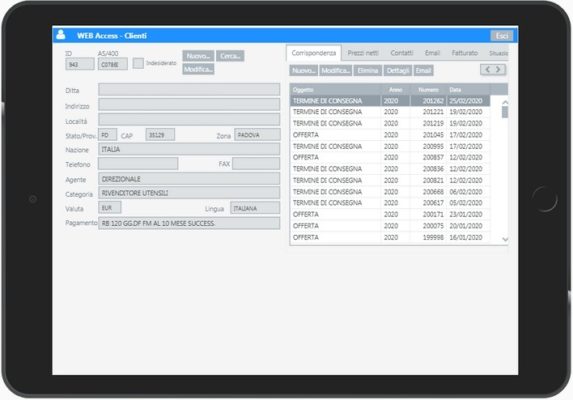
Task: Select the scrollbar thumb of correspondence list
Action: 505,112
